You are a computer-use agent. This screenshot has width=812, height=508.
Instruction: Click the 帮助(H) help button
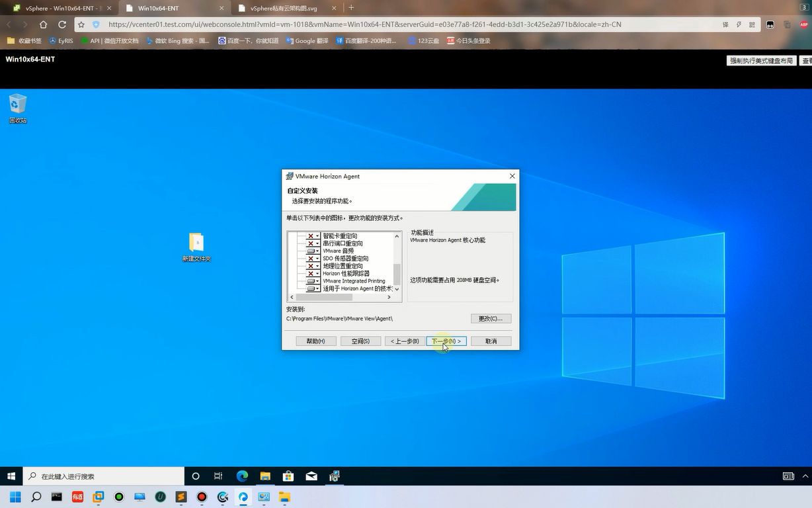[315, 341]
